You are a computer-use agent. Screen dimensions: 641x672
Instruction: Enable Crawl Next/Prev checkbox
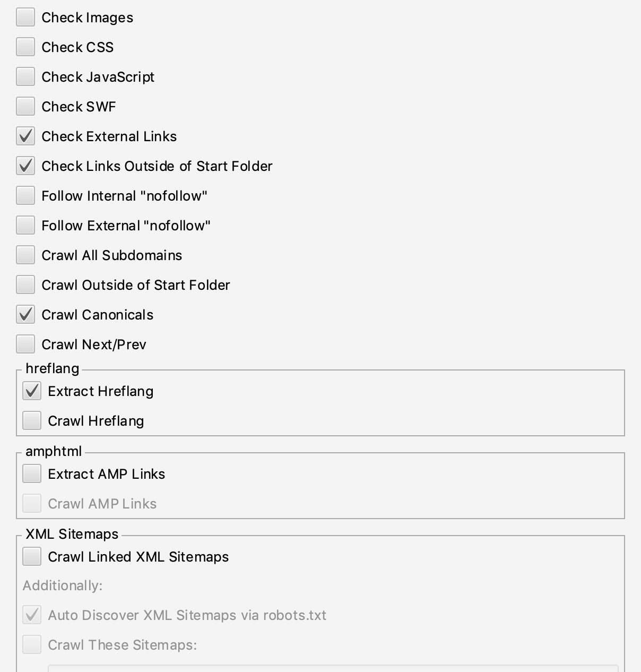coord(25,344)
